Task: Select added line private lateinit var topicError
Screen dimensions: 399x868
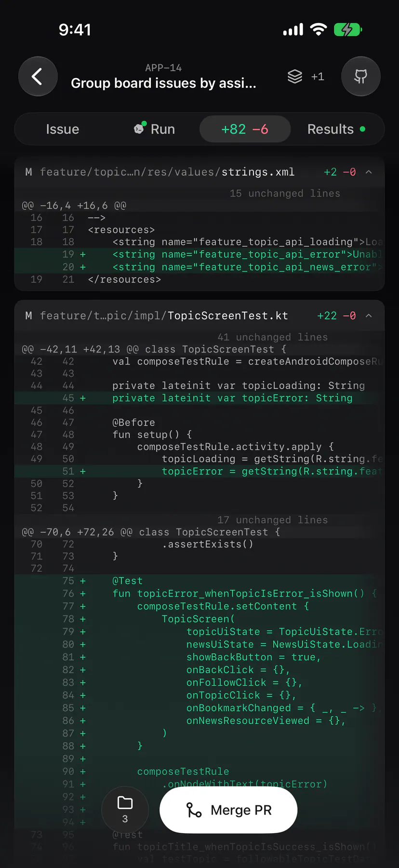Action: (x=199, y=398)
